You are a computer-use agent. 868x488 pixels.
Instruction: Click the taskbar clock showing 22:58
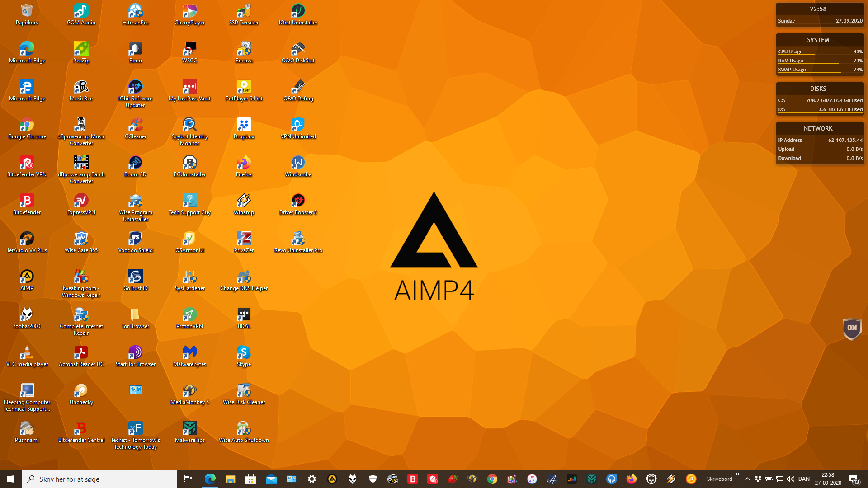[x=828, y=479]
